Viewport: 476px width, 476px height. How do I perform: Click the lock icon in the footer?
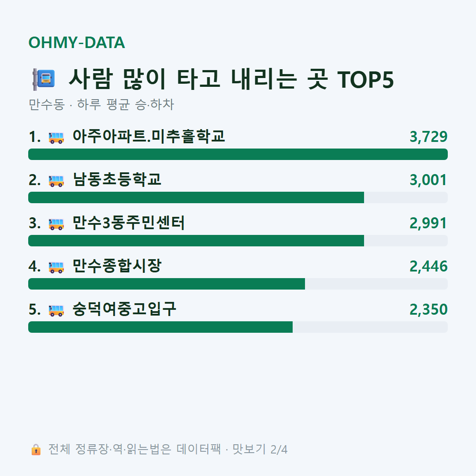(36, 449)
